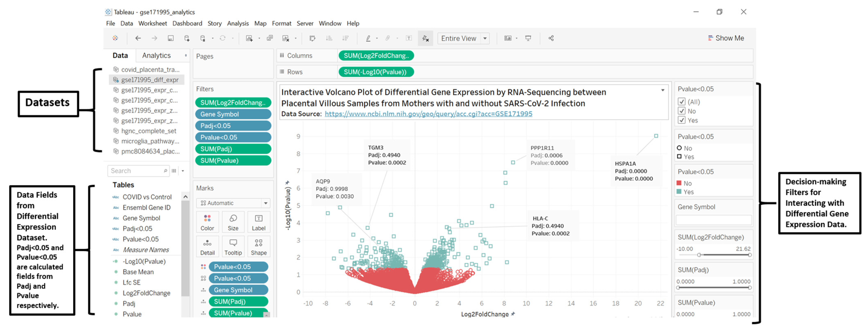Click the Save icon in toolbar
This screenshot has width=868, height=333.
[x=171, y=38]
